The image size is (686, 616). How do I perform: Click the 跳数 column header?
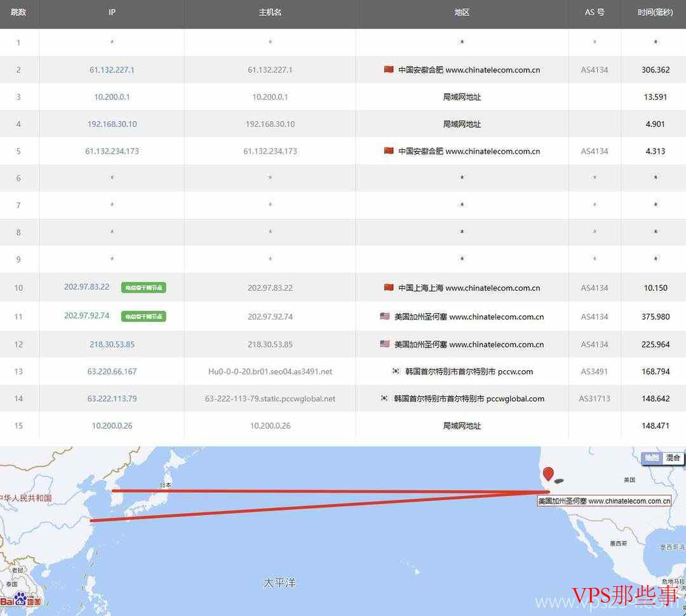(x=18, y=12)
